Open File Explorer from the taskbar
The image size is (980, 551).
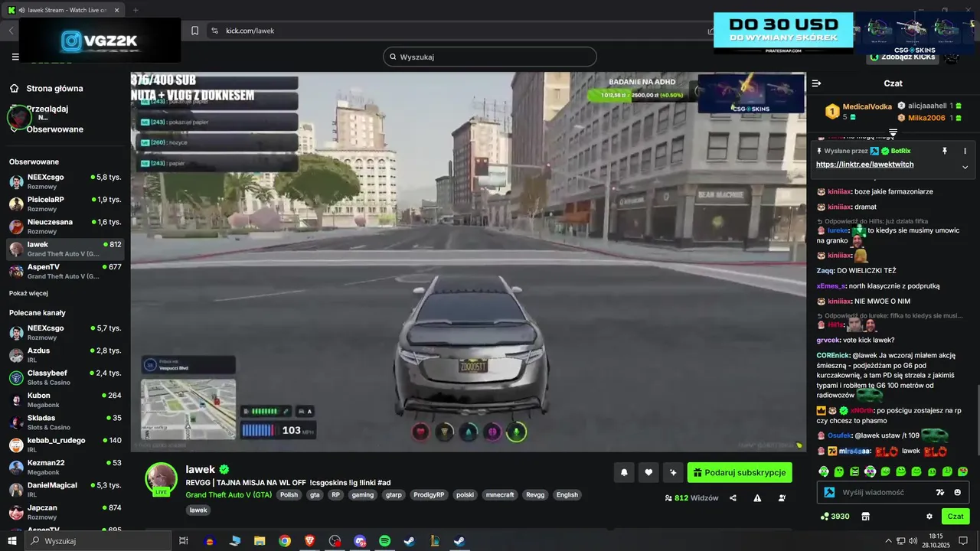click(x=260, y=541)
